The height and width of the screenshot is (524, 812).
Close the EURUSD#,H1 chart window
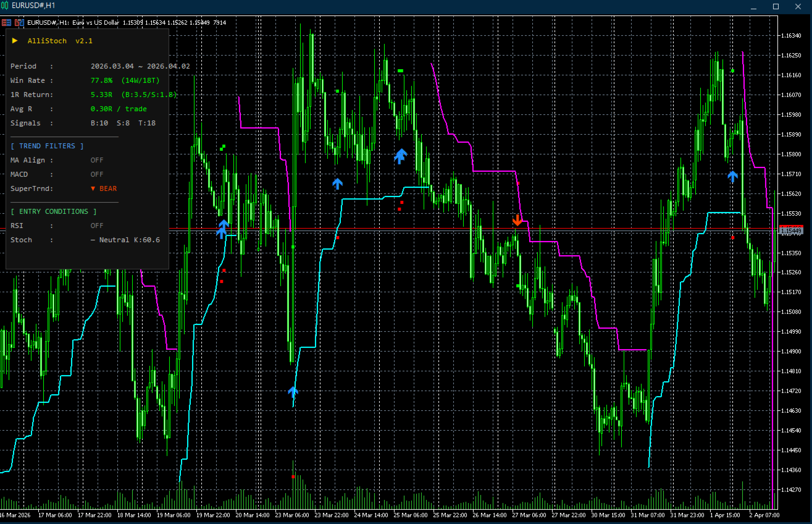798,6
